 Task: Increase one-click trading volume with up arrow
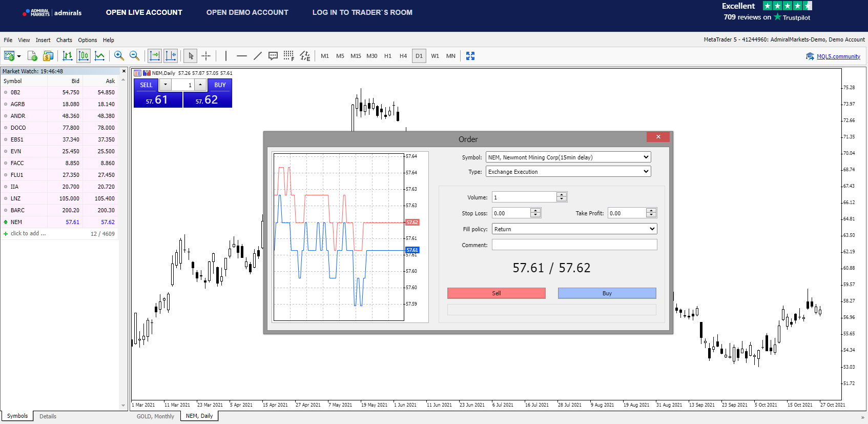pos(200,85)
